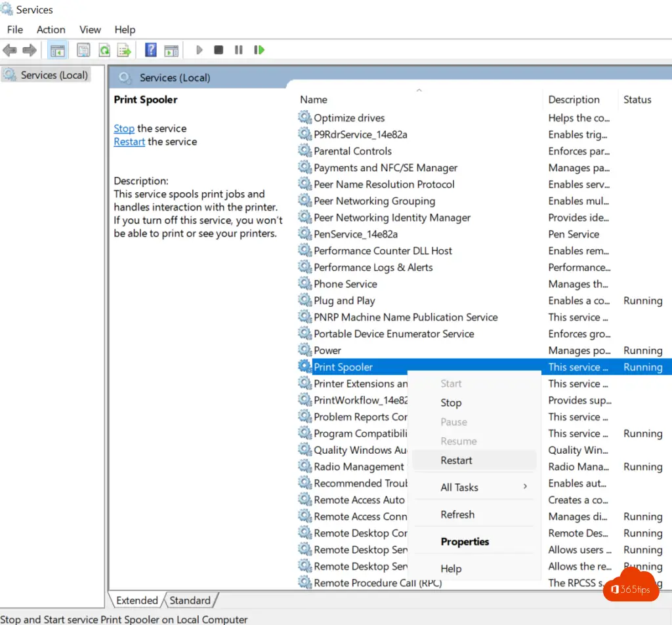This screenshot has width=672, height=625.
Task: Click the 'Stop' the service link
Action: (x=123, y=129)
